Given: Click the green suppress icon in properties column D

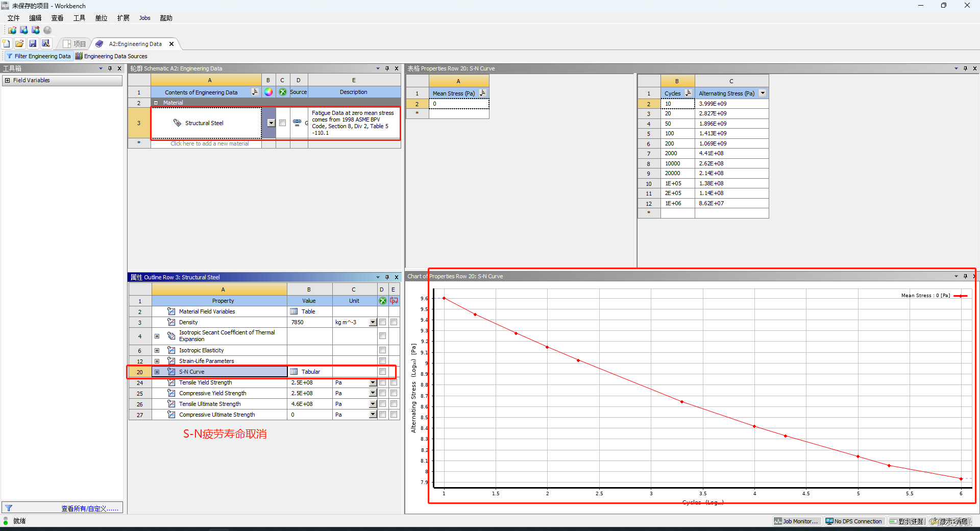Looking at the screenshot, I should (x=382, y=301).
